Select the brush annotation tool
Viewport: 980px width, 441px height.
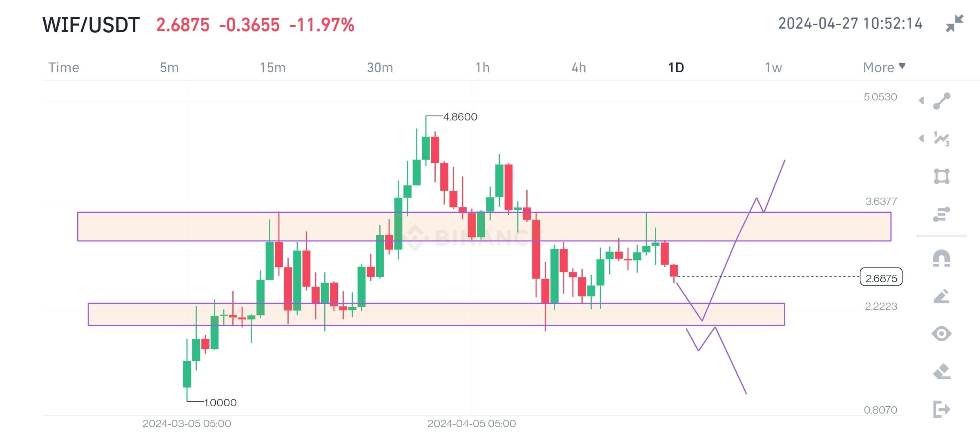941,296
